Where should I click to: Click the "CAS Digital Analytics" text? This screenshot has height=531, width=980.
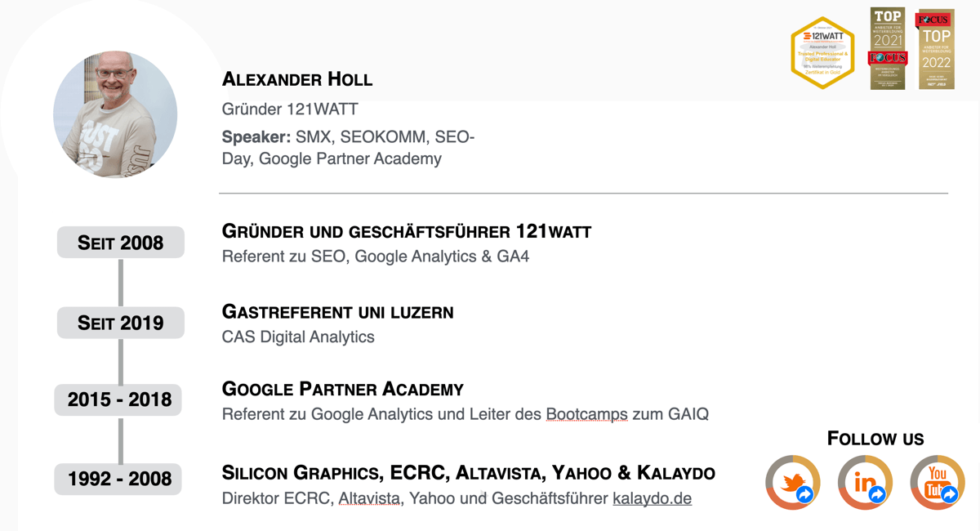click(x=298, y=337)
